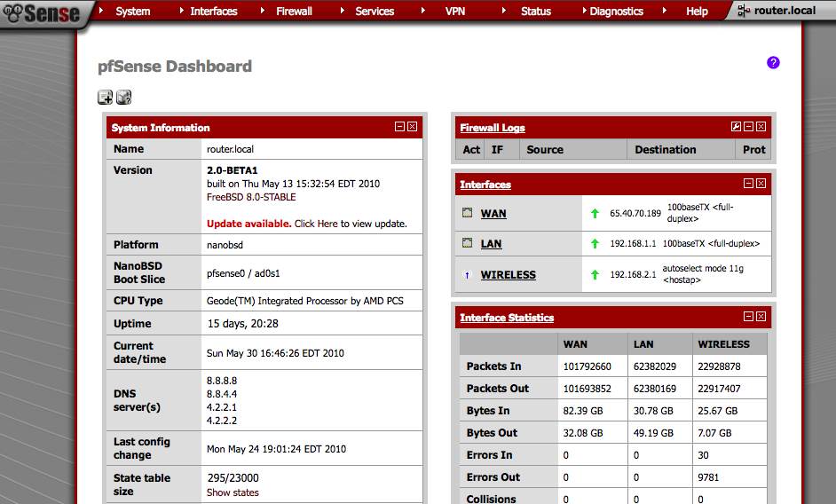
Task: Click the FreeBSD 8.0-STABLE link
Action: tap(251, 197)
